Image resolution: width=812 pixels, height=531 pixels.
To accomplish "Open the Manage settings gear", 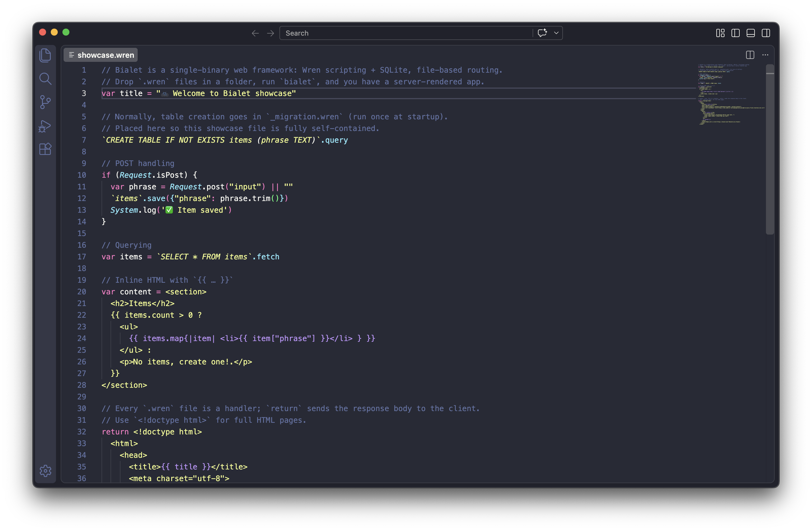I will click(45, 471).
